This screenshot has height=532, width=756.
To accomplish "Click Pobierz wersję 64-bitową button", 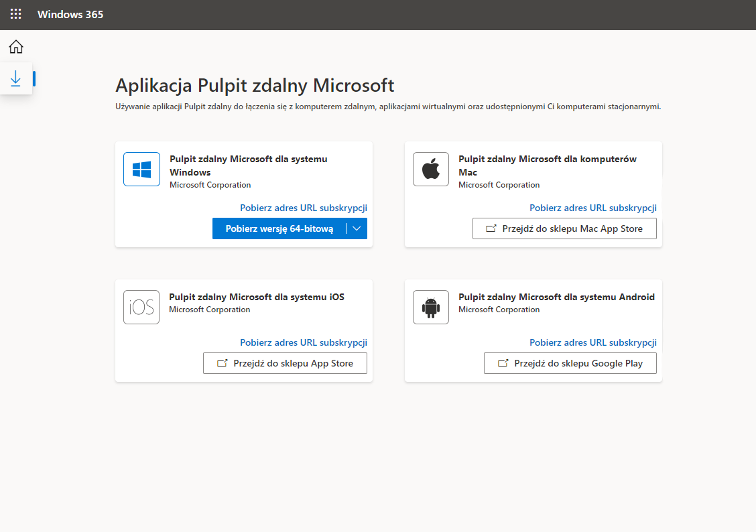I will click(279, 228).
